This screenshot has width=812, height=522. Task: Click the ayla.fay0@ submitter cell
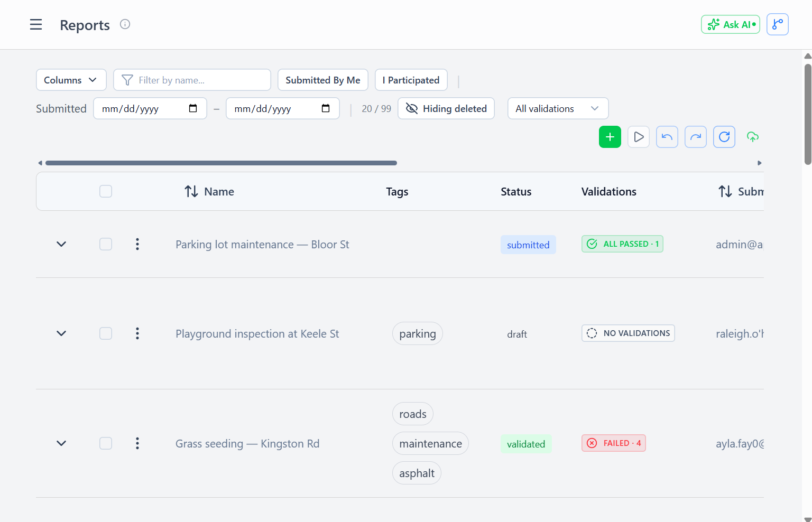(740, 443)
